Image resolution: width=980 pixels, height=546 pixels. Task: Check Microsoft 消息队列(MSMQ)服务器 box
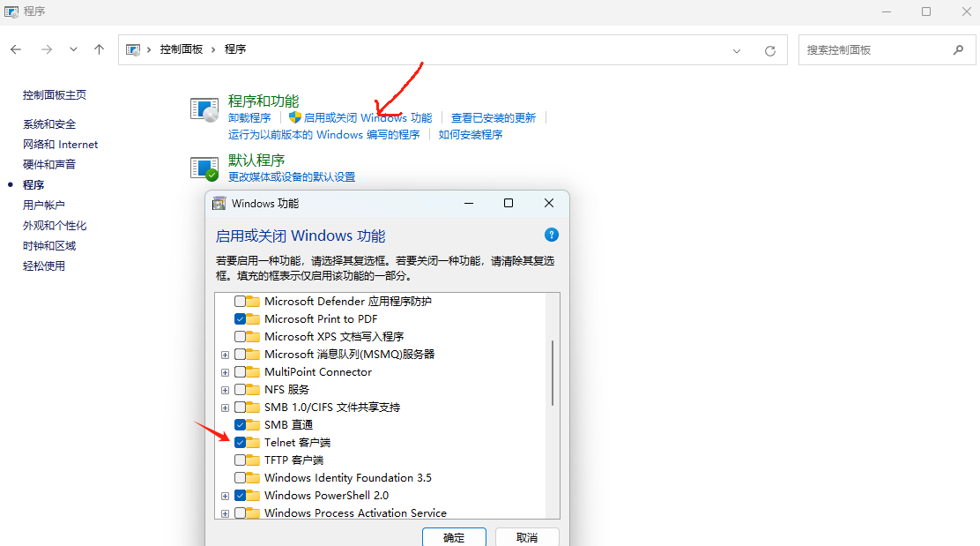click(240, 355)
